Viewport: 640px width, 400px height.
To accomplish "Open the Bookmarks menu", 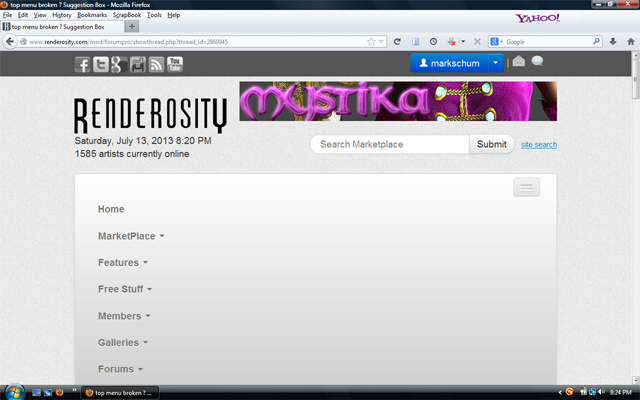I will click(x=92, y=15).
